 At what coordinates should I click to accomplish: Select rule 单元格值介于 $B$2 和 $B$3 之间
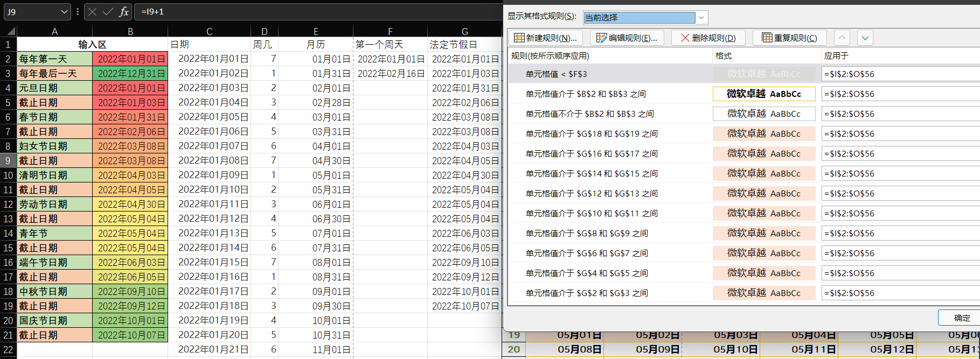pyautogui.click(x=586, y=94)
